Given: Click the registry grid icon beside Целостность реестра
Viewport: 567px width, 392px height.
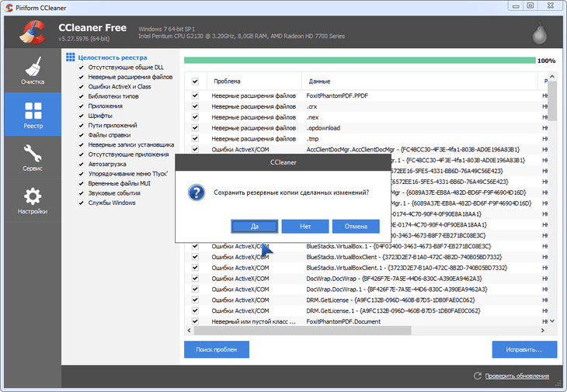Looking at the screenshot, I should coord(71,57).
